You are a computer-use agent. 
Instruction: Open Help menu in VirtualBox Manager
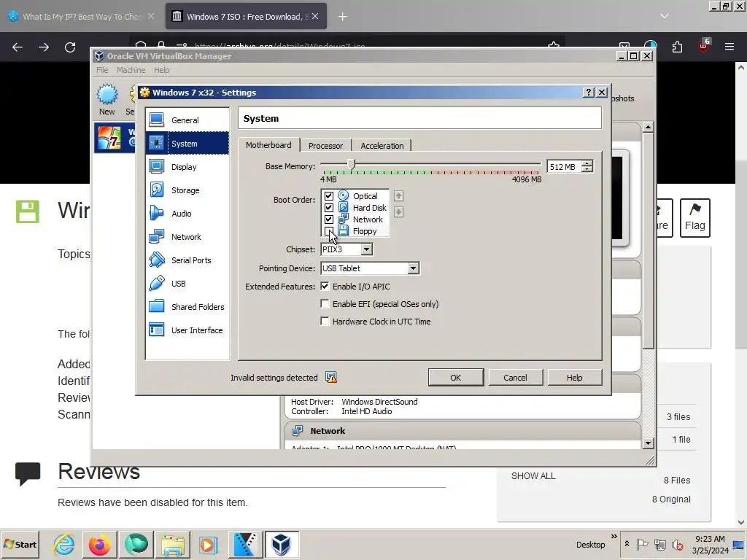[161, 70]
